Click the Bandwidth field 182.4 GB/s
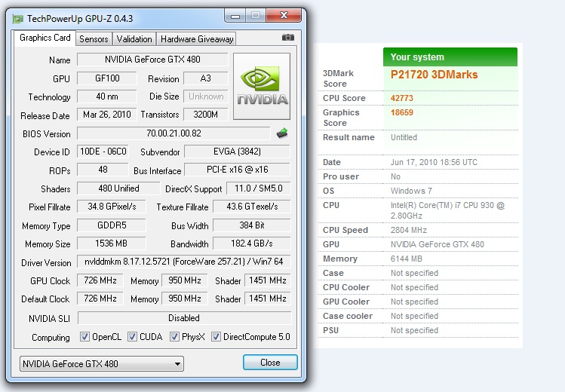Screen dimensions: 565x392 point(252,243)
